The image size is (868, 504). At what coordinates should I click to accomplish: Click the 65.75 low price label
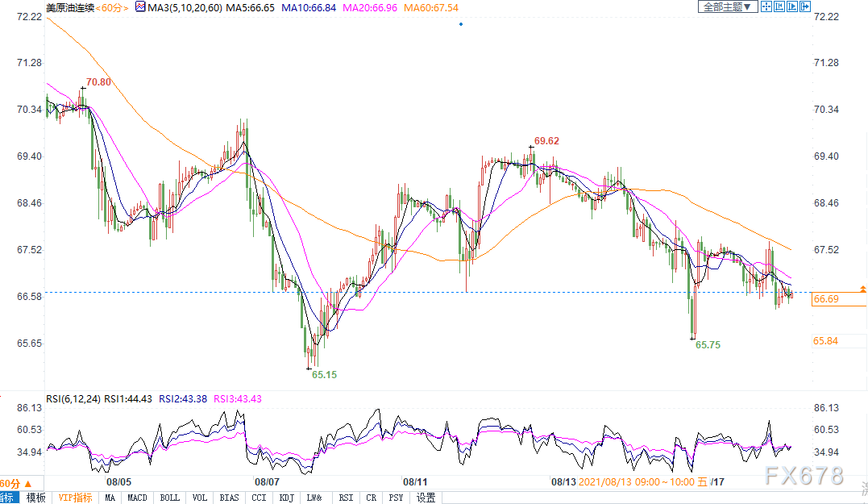coord(708,345)
